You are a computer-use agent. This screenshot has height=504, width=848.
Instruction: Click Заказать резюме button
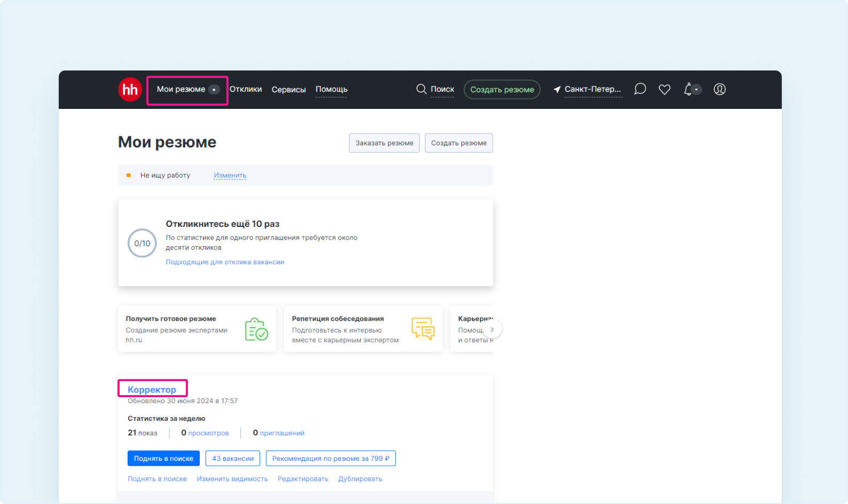[x=384, y=143]
